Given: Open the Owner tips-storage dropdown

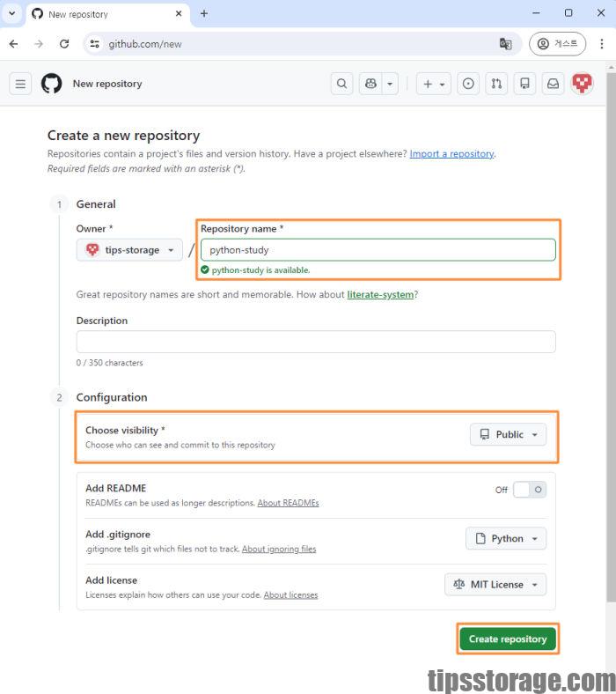Looking at the screenshot, I should [129, 250].
